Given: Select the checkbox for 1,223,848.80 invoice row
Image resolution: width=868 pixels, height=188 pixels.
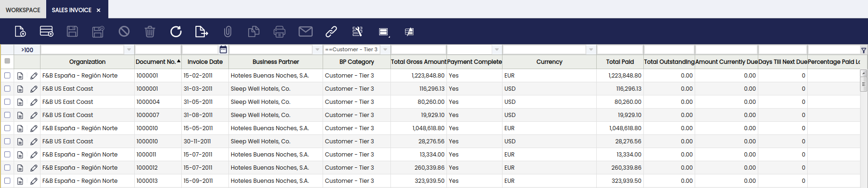Looking at the screenshot, I should pyautogui.click(x=7, y=75).
